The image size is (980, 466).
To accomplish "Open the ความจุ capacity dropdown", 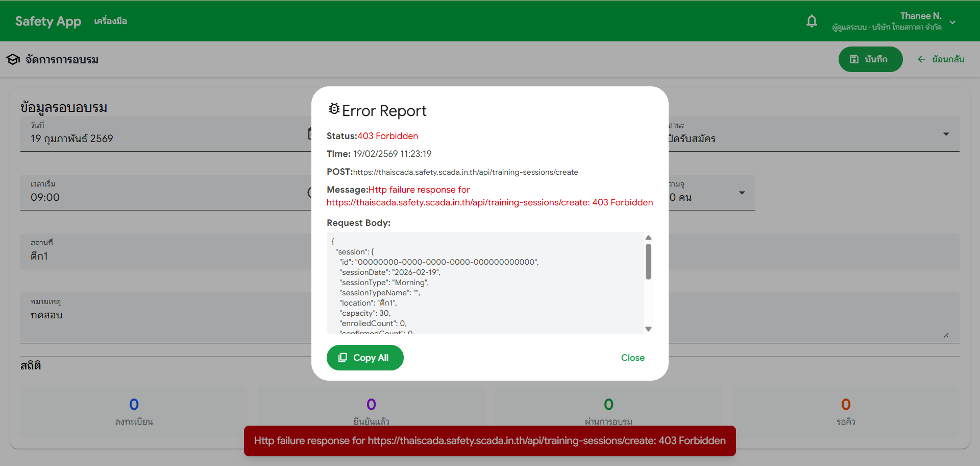I will (x=743, y=193).
